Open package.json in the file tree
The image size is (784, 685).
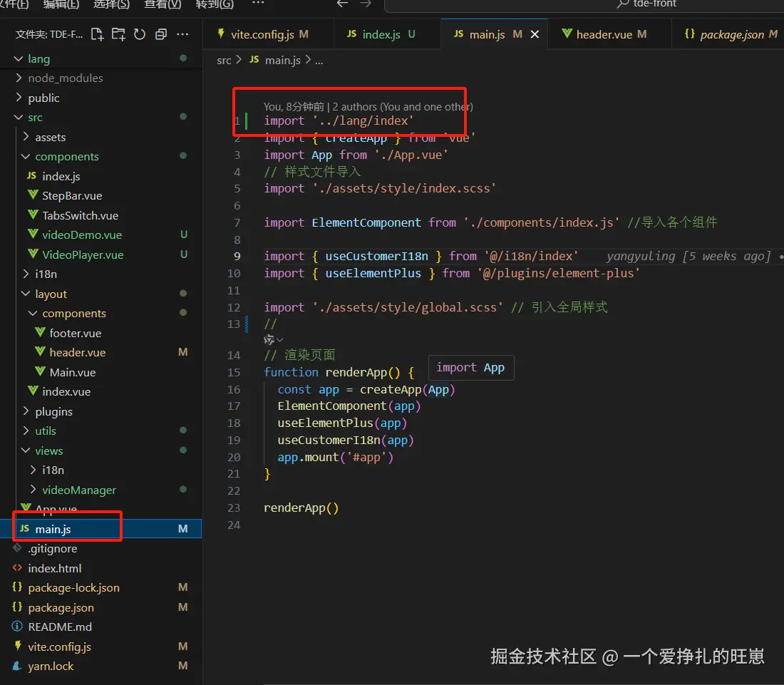[x=101, y=607]
